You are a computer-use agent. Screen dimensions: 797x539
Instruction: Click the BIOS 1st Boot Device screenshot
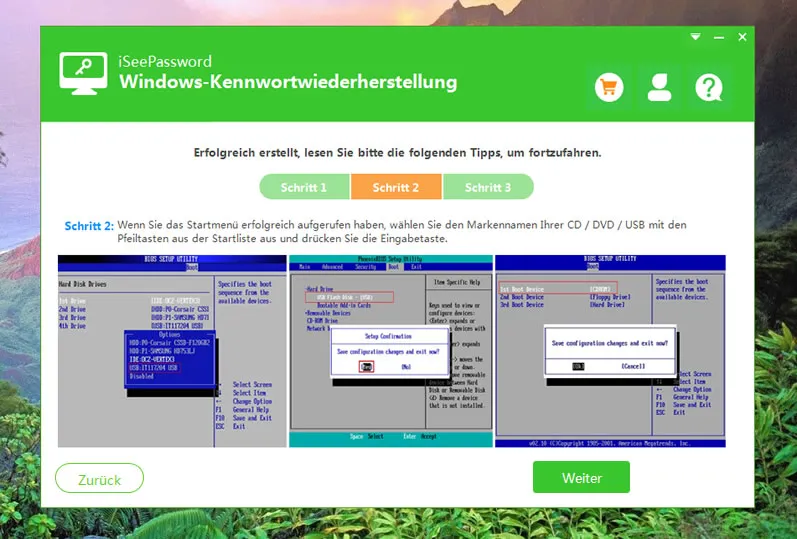610,351
